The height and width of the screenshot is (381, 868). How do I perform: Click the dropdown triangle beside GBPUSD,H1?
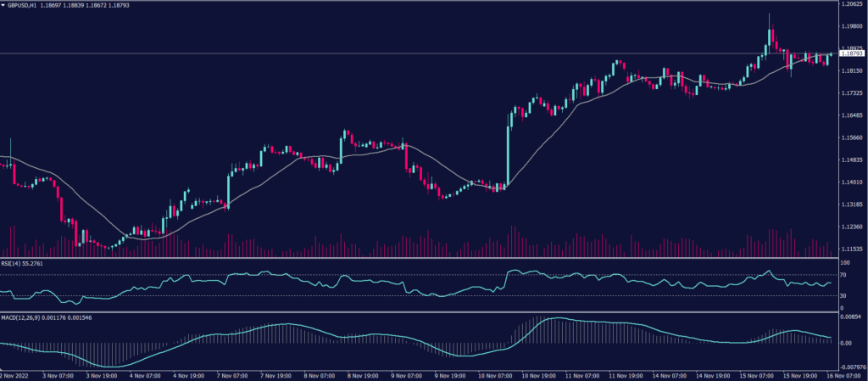[x=3, y=5]
